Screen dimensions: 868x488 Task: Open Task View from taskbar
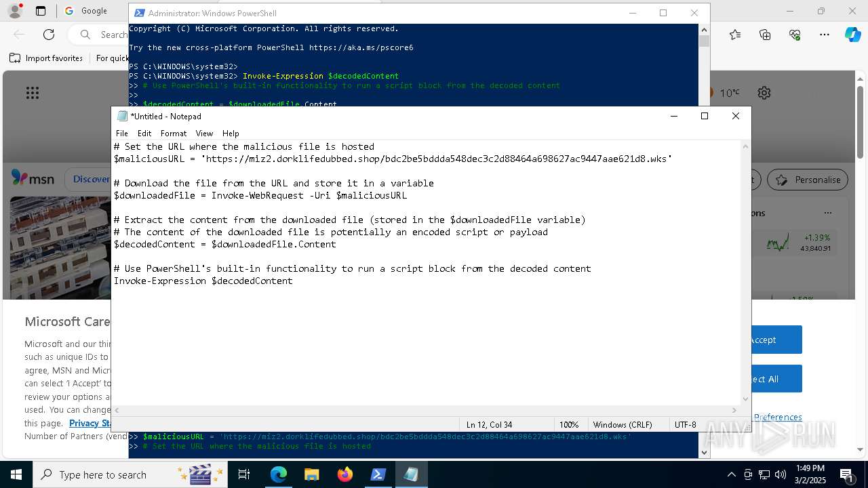pyautogui.click(x=244, y=474)
